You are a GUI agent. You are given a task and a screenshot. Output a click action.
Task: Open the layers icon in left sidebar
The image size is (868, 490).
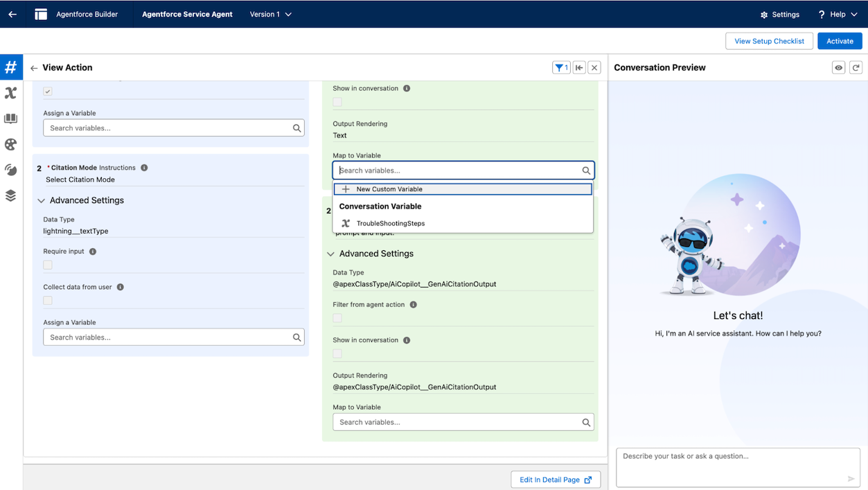11,195
